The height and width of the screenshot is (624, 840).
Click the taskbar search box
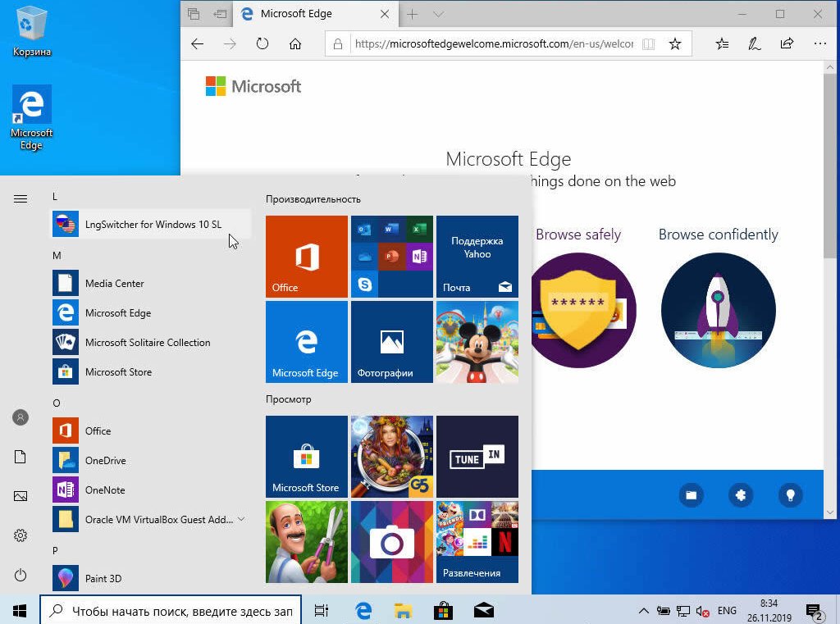[x=171, y=610]
